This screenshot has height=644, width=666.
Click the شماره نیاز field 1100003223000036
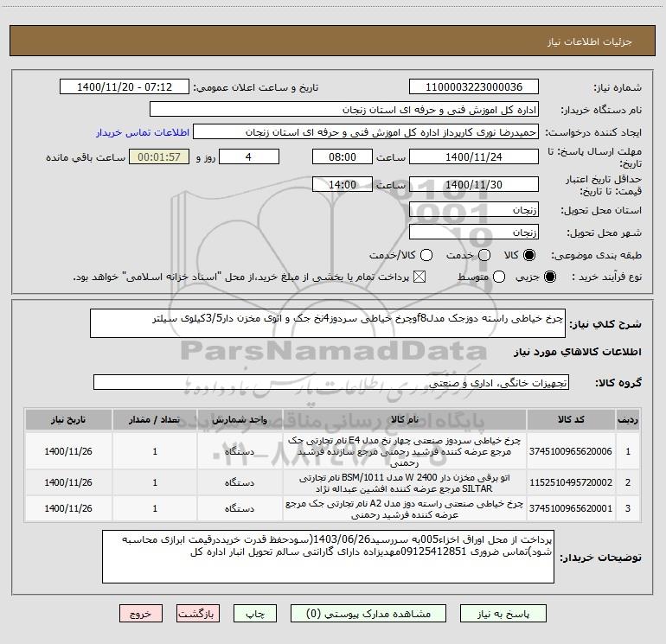coord(474,86)
